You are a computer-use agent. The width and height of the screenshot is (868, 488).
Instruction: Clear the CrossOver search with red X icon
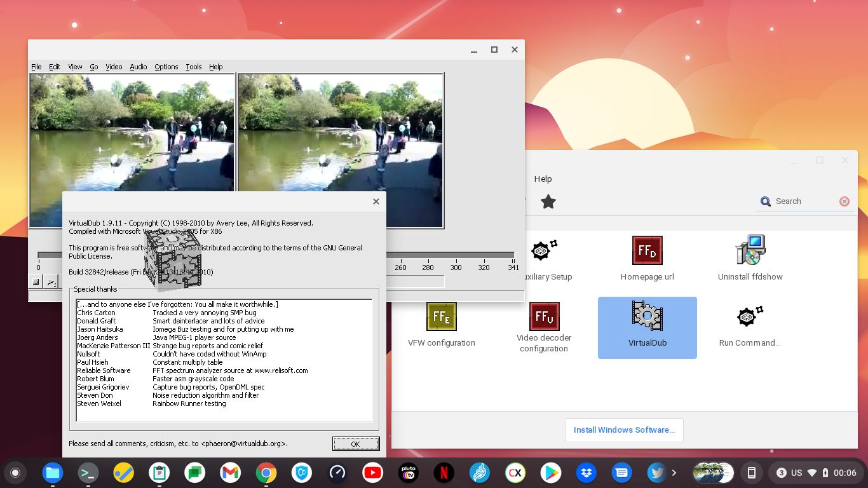click(x=844, y=201)
